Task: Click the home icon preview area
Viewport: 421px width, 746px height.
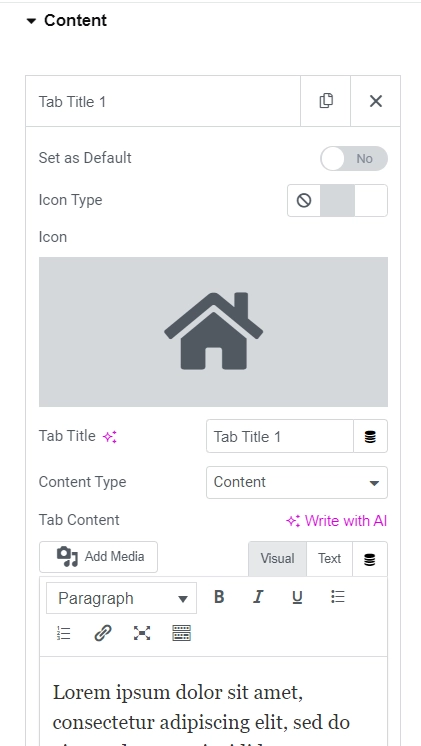Action: click(x=213, y=332)
